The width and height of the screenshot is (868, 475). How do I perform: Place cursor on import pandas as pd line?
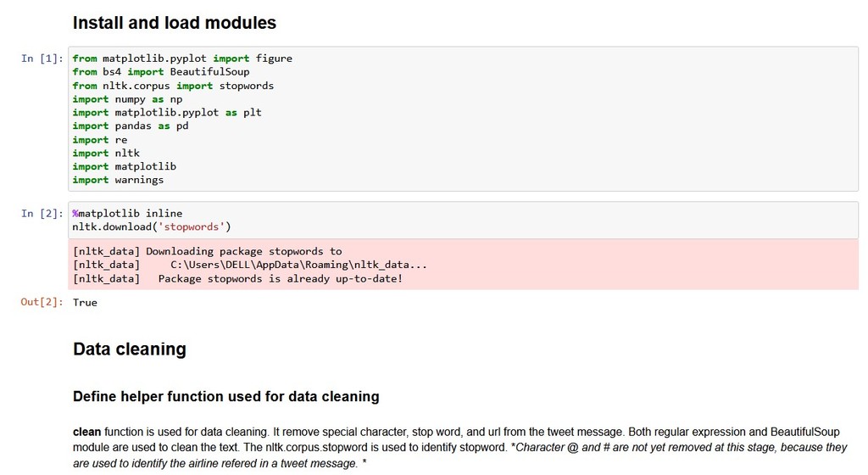click(130, 126)
